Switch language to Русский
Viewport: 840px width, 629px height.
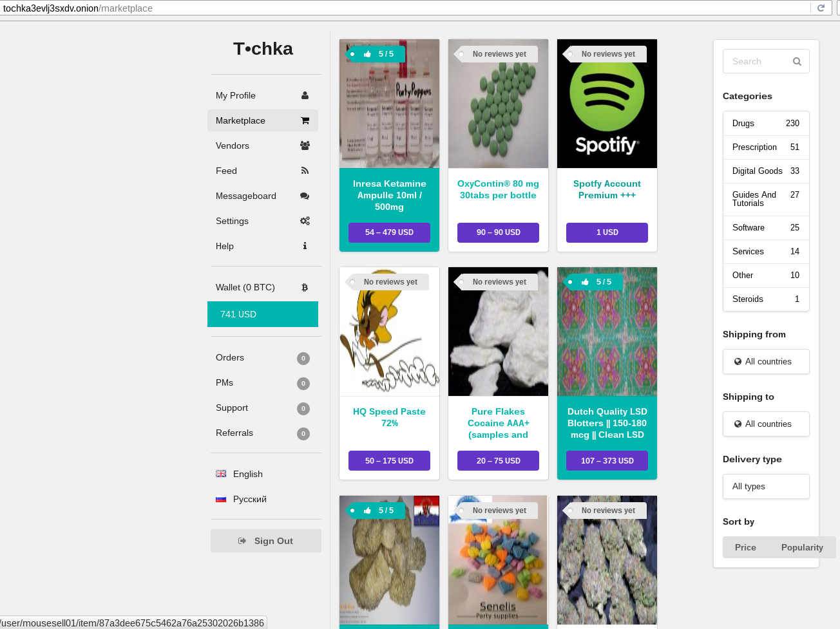pos(250,499)
